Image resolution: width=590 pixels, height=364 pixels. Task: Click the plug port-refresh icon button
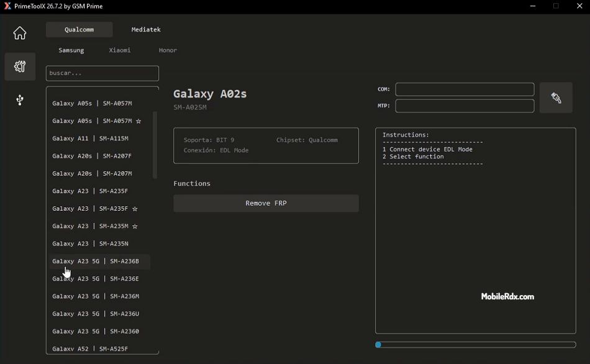[556, 98]
